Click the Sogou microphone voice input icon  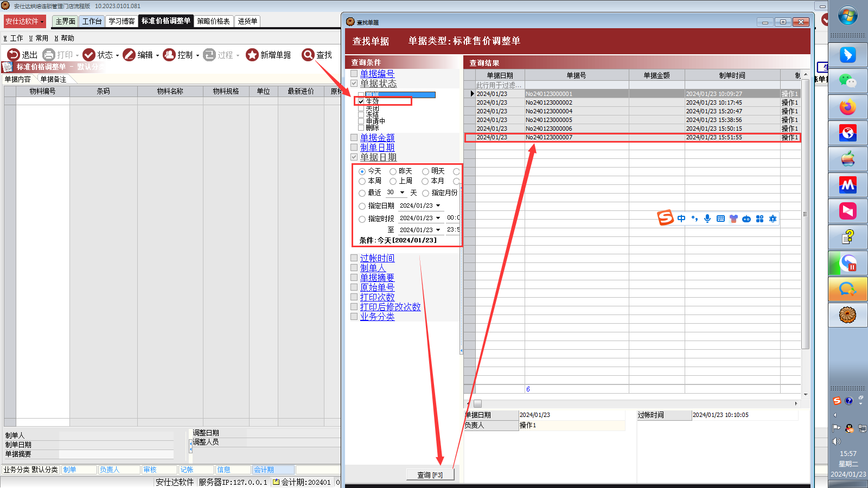(707, 219)
